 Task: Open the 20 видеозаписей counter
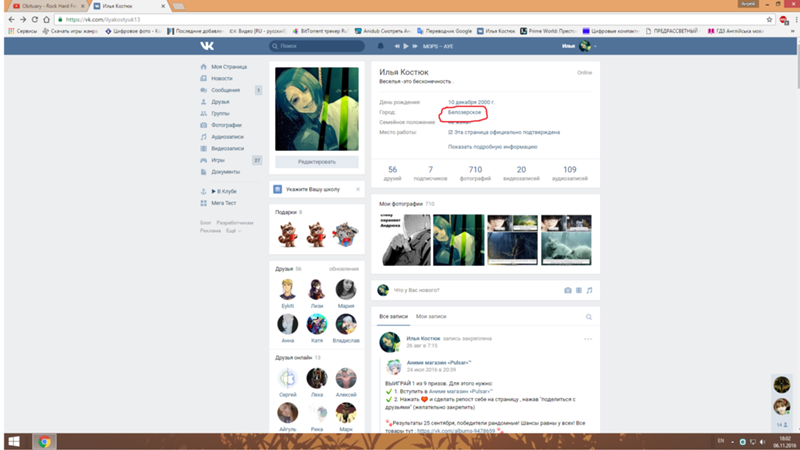pyautogui.click(x=521, y=173)
